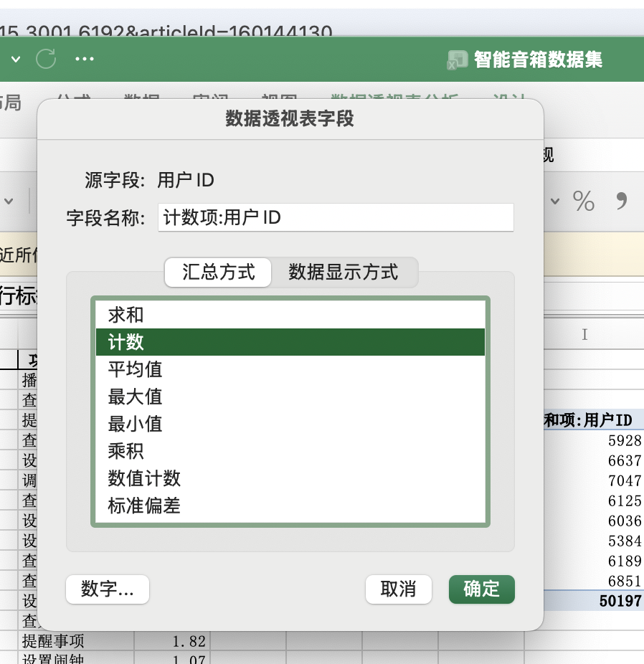Expand the left toolbar dropdown chevron
Viewport: 644px width, 664px height.
click(x=9, y=201)
